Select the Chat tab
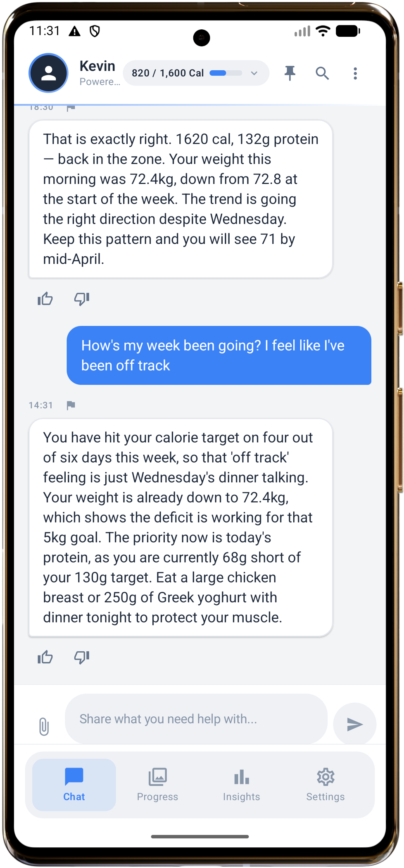The image size is (404, 868). 74,785
